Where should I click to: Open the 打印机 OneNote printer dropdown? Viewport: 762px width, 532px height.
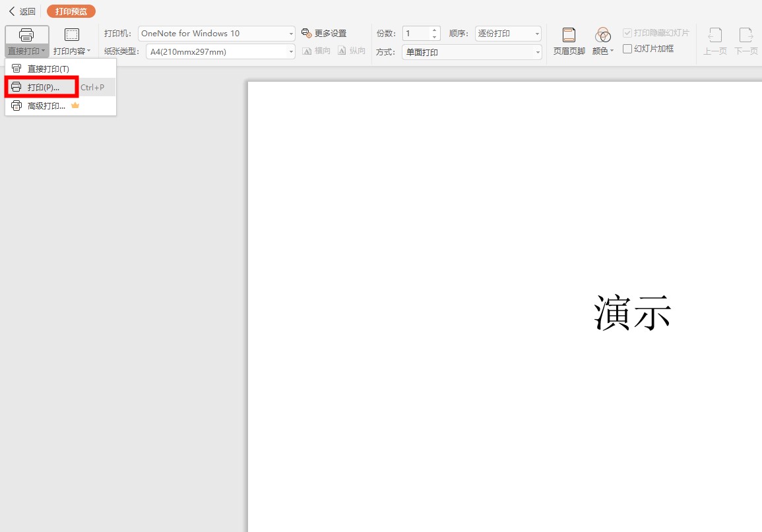coord(217,34)
